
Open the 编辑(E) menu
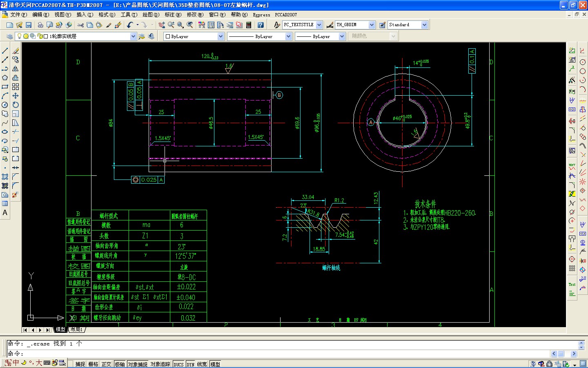tap(40, 15)
